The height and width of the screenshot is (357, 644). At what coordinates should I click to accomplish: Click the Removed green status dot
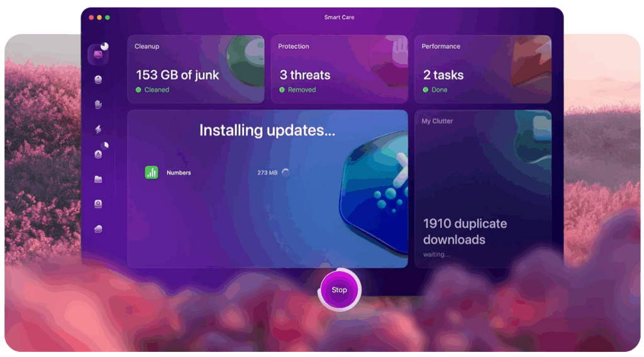click(282, 90)
